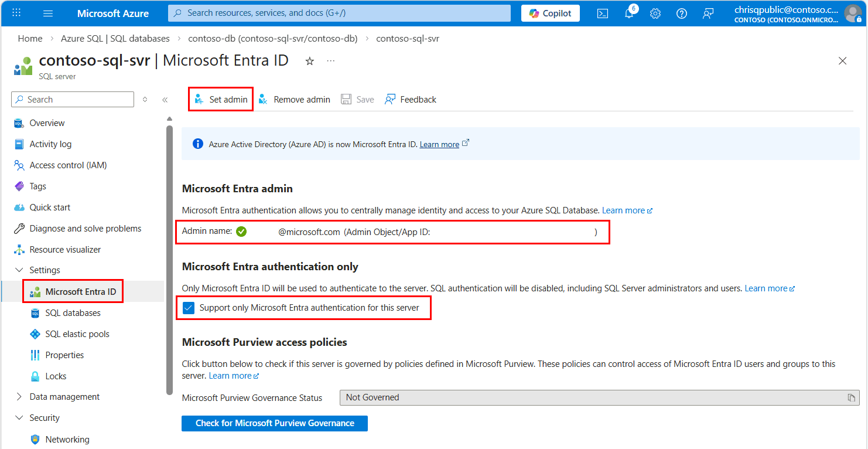Image resolution: width=868 pixels, height=449 pixels.
Task: Select Access control (IAM) in sidebar
Action: tap(68, 165)
